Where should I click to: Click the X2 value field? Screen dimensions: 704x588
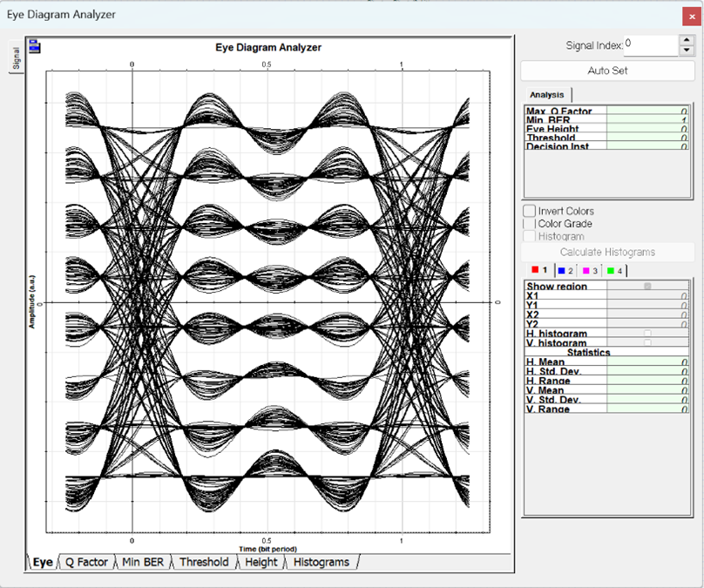(x=647, y=314)
